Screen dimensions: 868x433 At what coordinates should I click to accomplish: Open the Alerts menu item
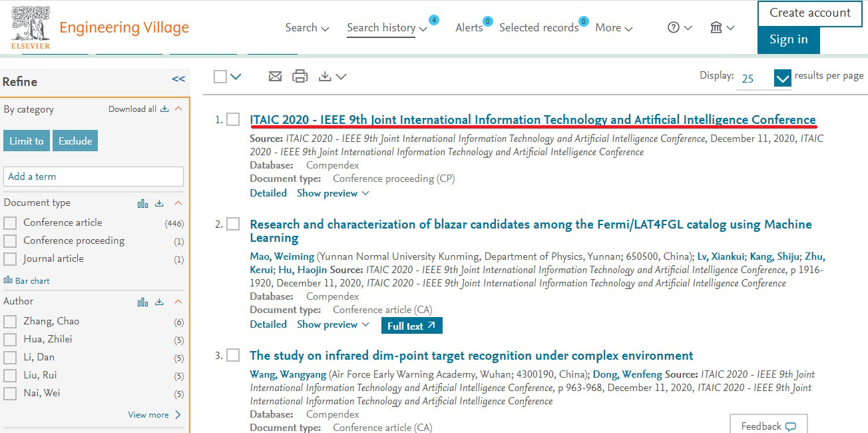pyautogui.click(x=469, y=28)
